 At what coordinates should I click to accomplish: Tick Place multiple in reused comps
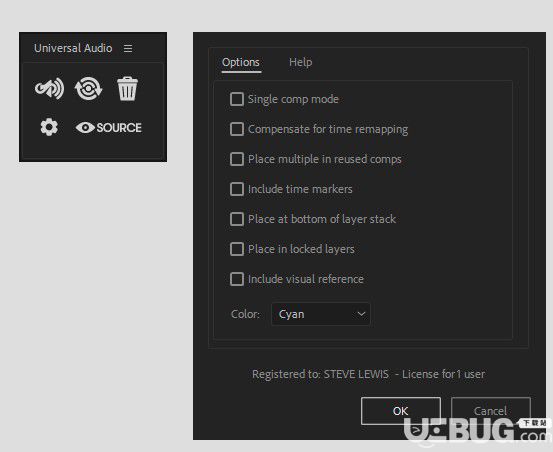tap(237, 159)
